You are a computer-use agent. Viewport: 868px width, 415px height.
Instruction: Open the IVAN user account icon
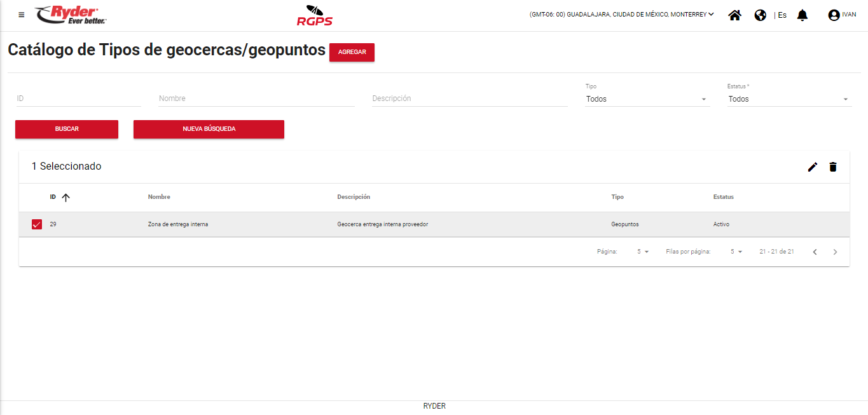click(x=834, y=15)
